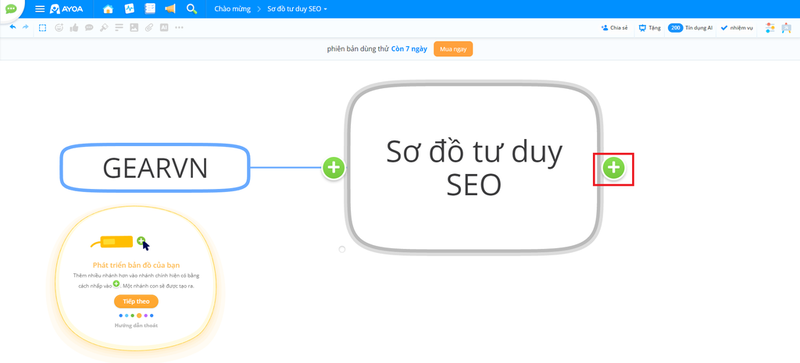This screenshot has height=363, width=800.
Task: Open search with the magnifier icon
Action: point(192,9)
